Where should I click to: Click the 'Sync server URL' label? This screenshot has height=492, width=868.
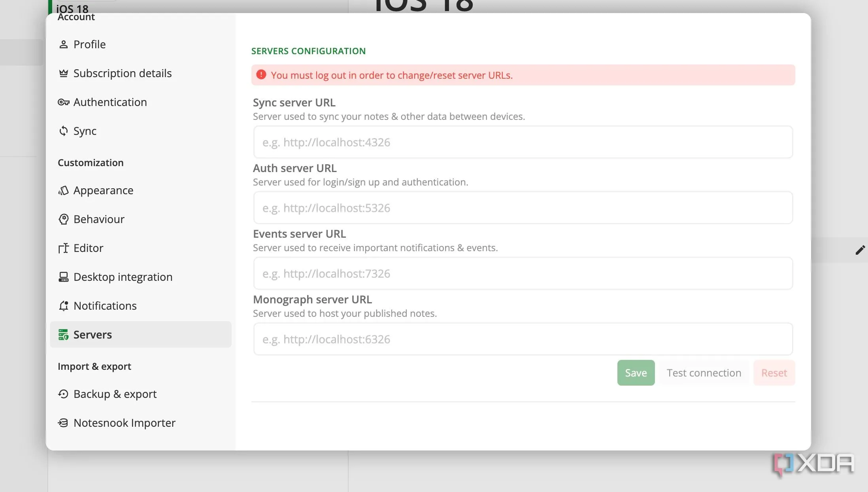point(294,102)
